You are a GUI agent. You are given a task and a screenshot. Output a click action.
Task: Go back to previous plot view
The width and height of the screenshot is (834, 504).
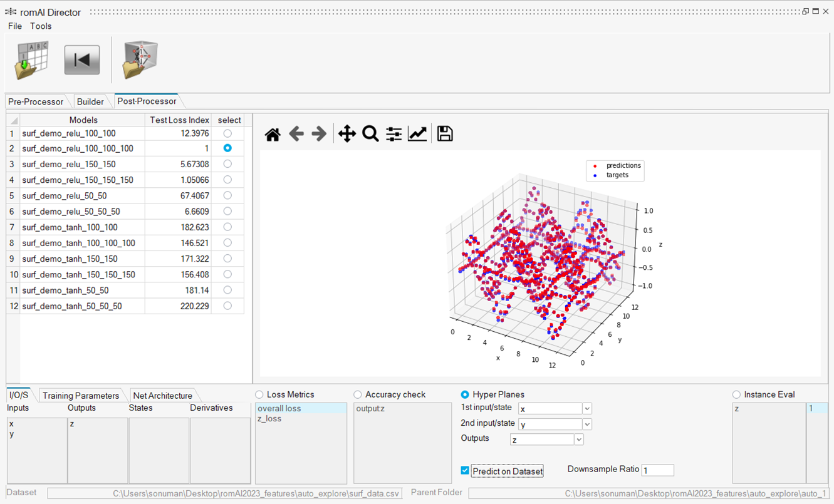tap(296, 134)
